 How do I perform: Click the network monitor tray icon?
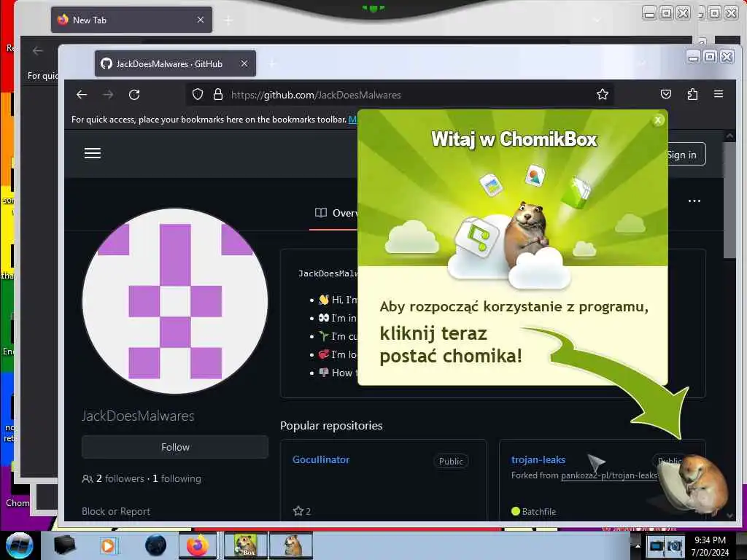click(x=656, y=546)
